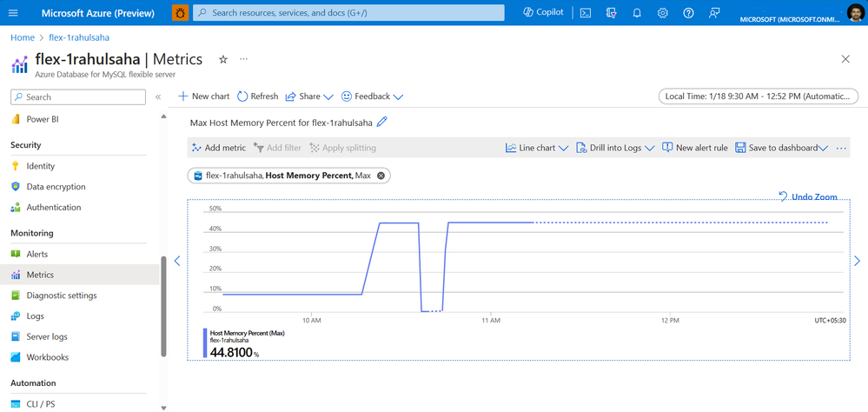Click the sidebar scrollbar up arrow
868x412 pixels.
163,116
